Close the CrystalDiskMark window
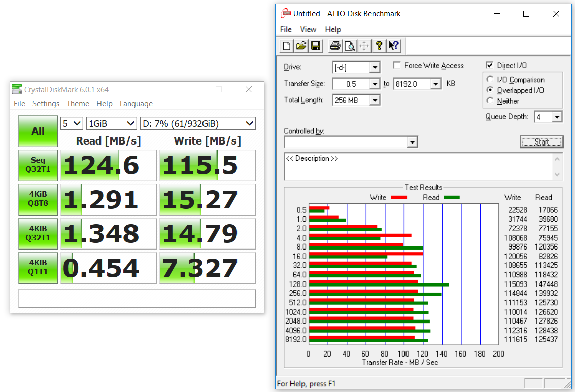 (249, 89)
